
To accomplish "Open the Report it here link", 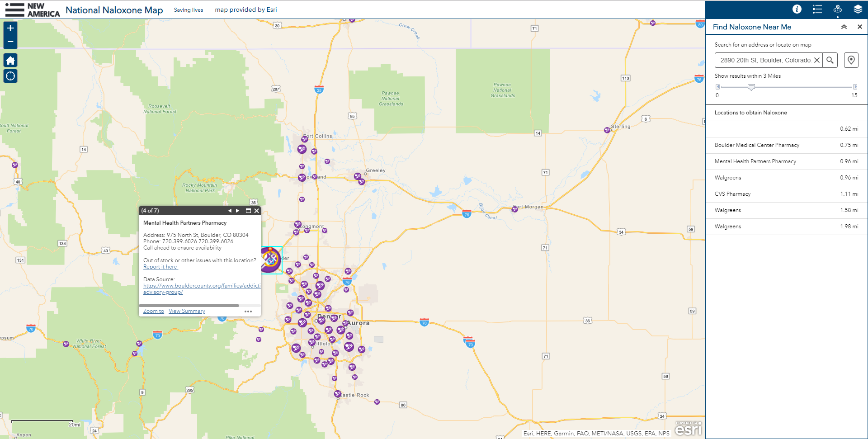I will tap(160, 267).
